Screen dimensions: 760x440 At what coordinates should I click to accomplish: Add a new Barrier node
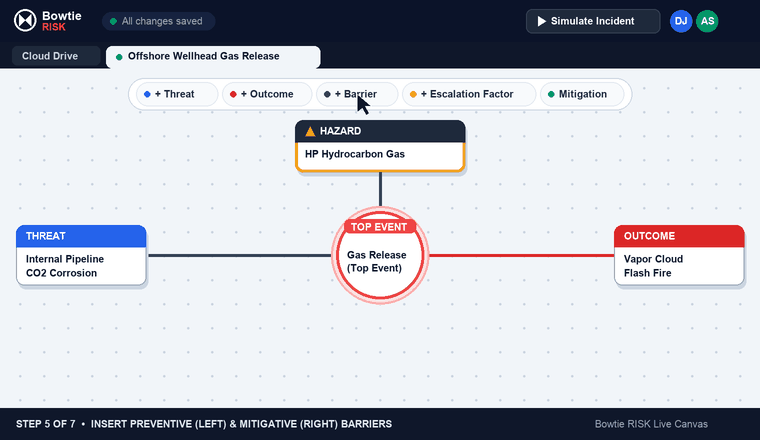(357, 94)
